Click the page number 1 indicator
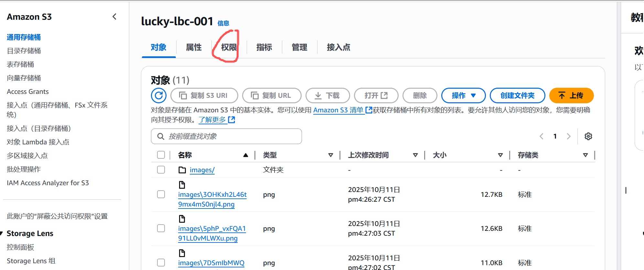 [x=555, y=136]
